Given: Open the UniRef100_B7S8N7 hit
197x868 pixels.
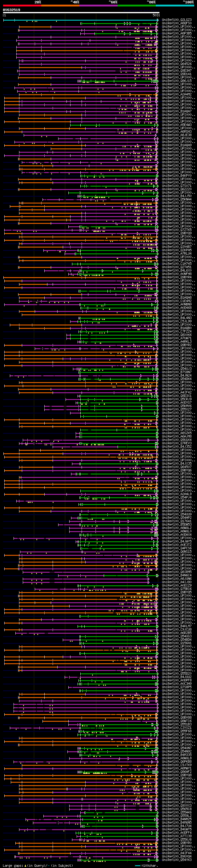Looking at the screenshot, I should (176, 372).
